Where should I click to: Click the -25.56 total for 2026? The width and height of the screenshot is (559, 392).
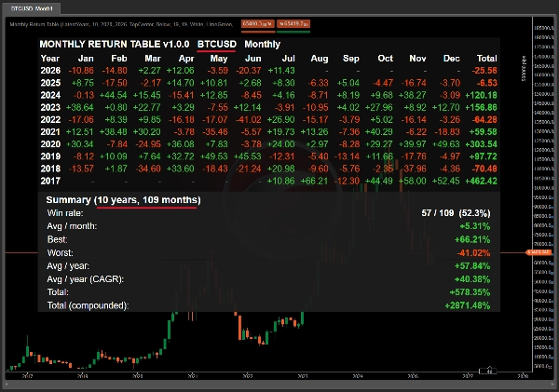click(484, 71)
